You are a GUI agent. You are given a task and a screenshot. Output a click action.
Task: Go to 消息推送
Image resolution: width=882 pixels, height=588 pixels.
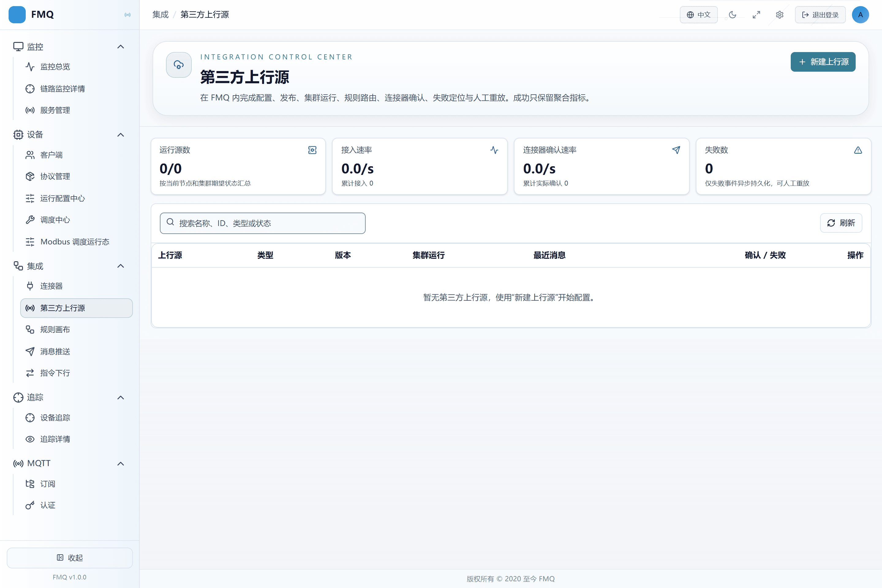[77, 351]
